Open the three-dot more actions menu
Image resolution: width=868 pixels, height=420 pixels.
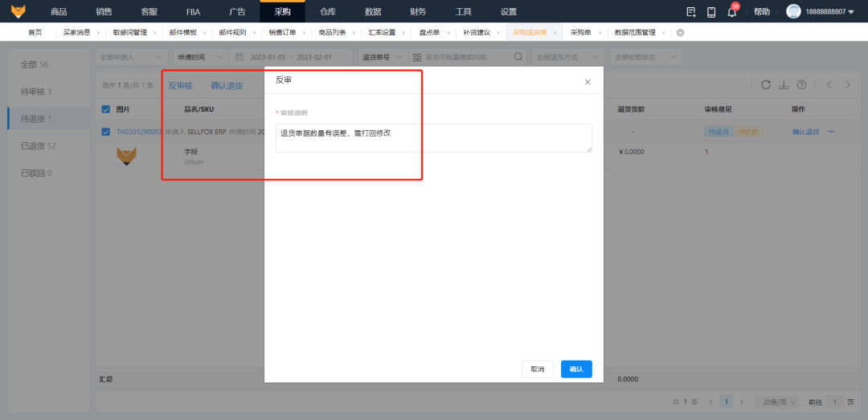coord(831,132)
